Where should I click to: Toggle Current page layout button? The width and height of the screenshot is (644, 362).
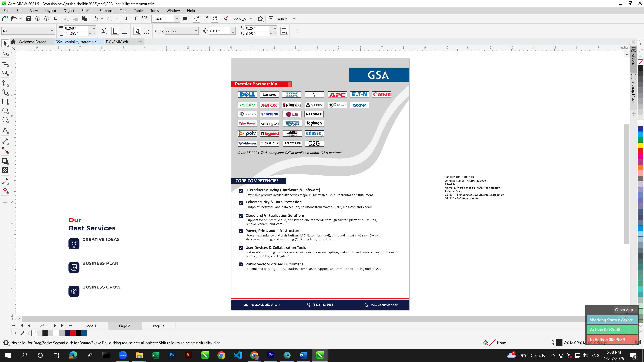tap(146, 31)
